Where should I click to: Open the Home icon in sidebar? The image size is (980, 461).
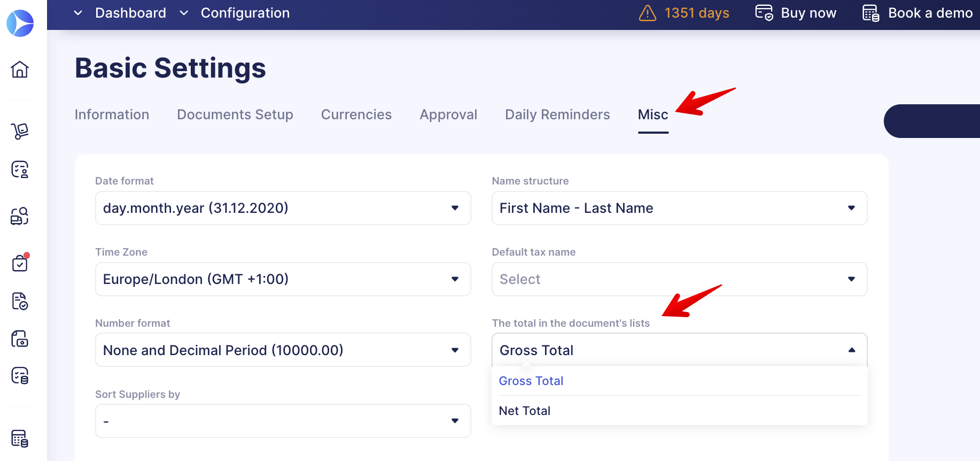[20, 70]
